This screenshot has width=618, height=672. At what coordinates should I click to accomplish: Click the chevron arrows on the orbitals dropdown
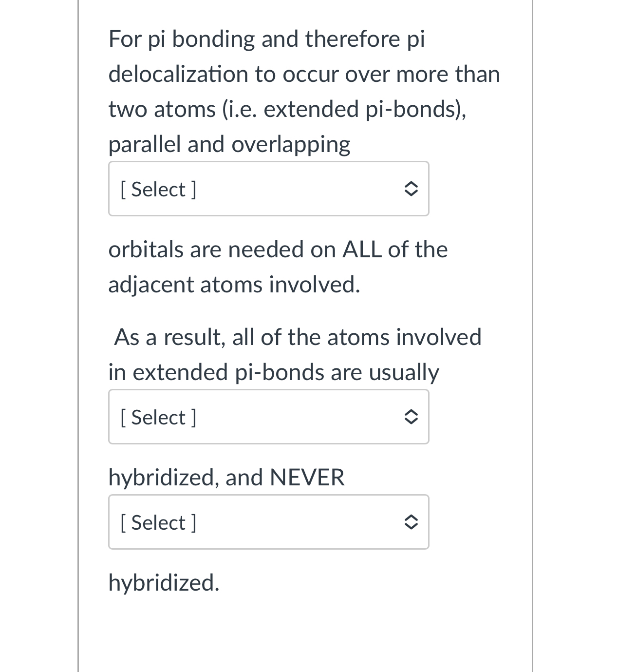point(411,189)
